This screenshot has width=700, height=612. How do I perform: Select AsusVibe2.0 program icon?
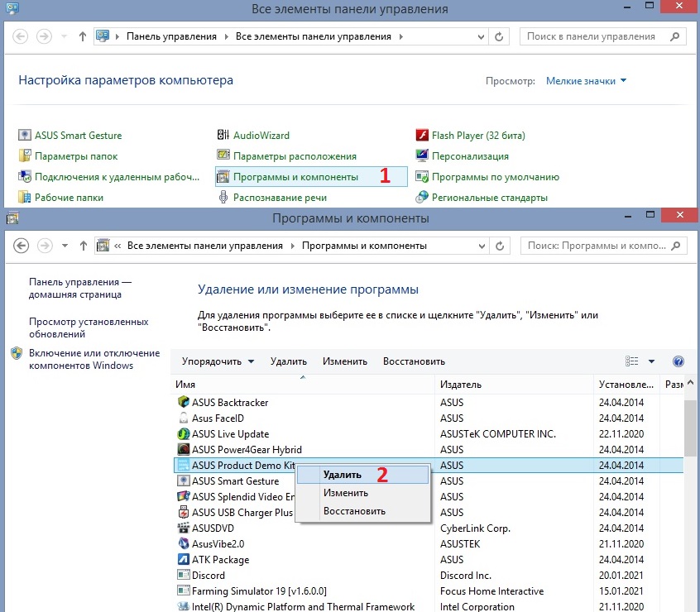tap(183, 543)
